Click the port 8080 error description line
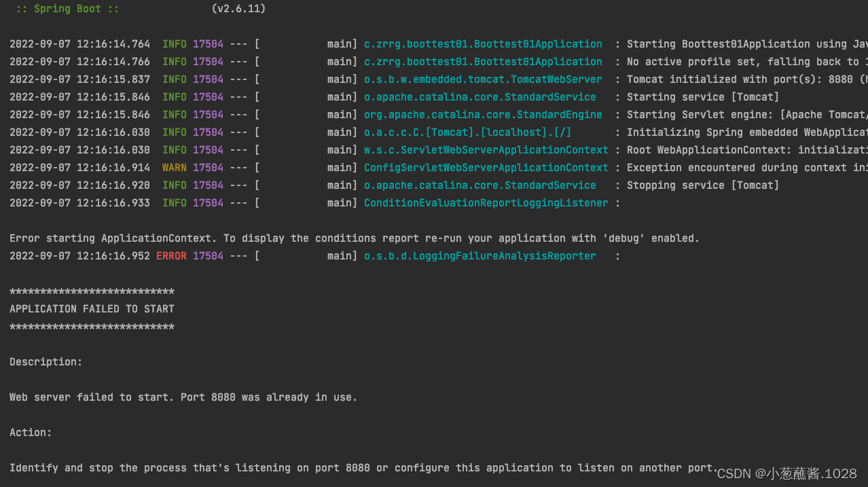Screen dimensions: 868x487 pos(183,397)
